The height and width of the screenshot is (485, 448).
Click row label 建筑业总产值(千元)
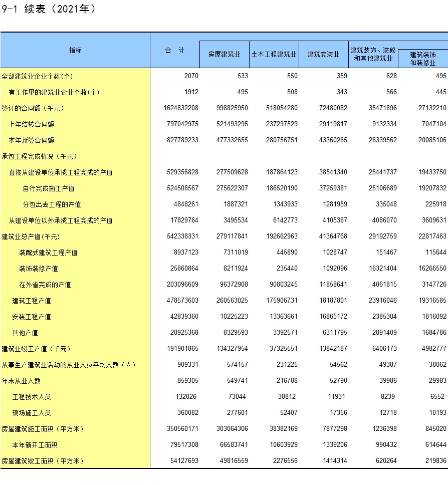31,237
